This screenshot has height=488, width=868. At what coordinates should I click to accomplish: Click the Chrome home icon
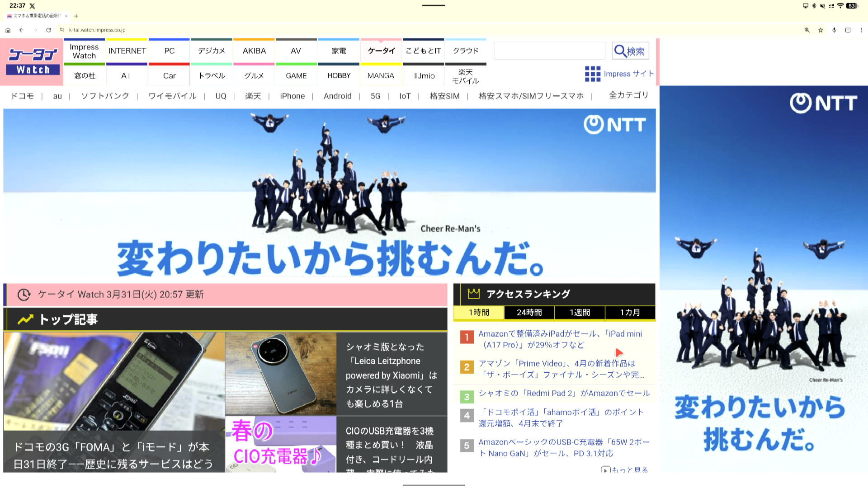tap(8, 30)
